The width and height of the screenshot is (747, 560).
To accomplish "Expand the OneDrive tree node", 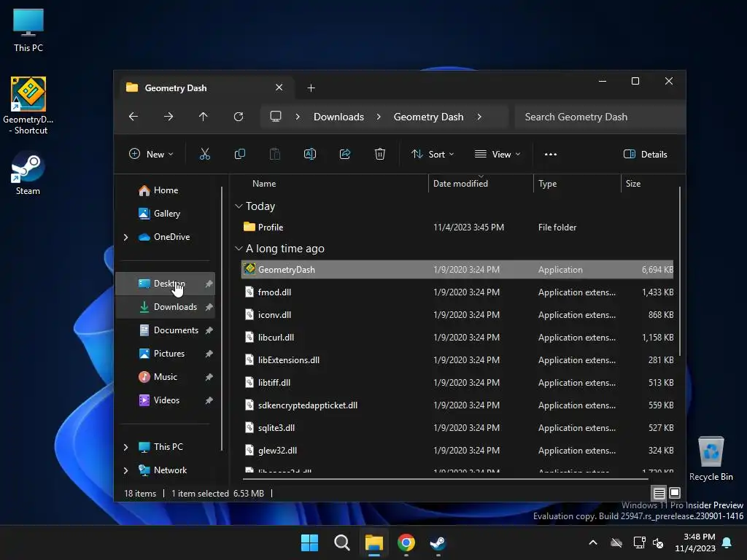I will click(x=125, y=237).
